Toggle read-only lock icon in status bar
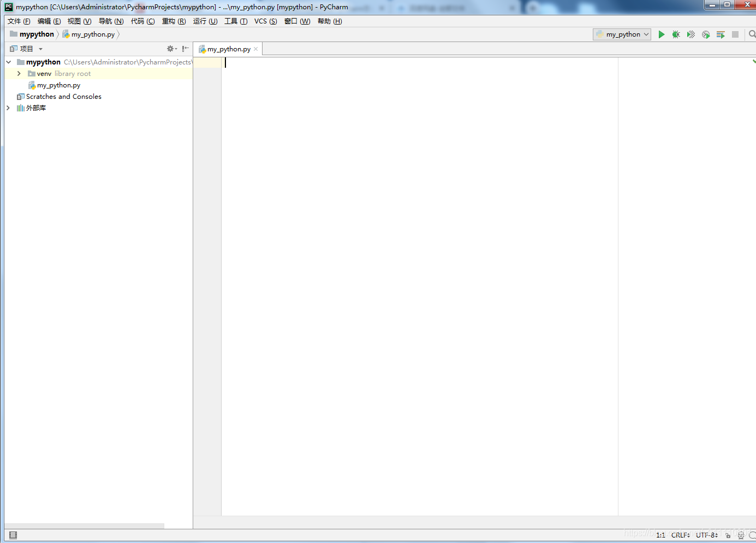The height and width of the screenshot is (543, 756). pos(728,535)
